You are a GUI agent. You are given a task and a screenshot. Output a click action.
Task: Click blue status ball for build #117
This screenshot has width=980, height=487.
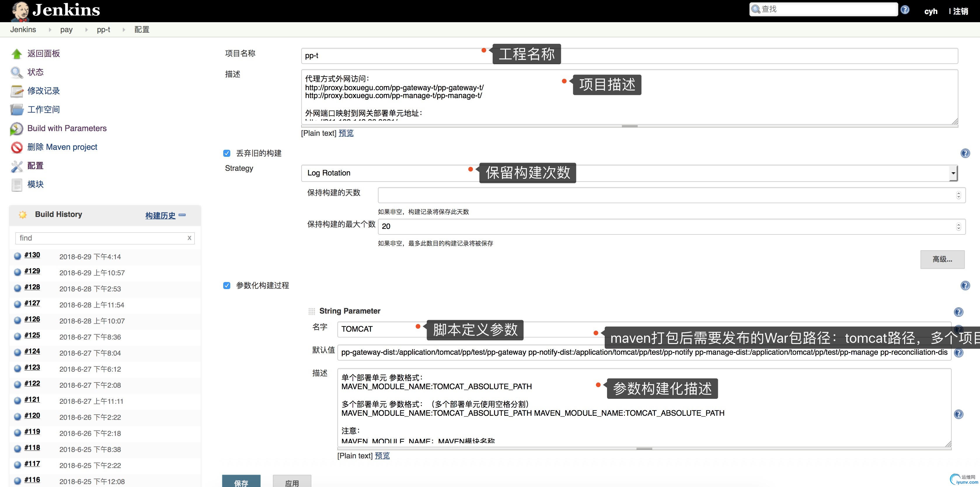coord(18,465)
